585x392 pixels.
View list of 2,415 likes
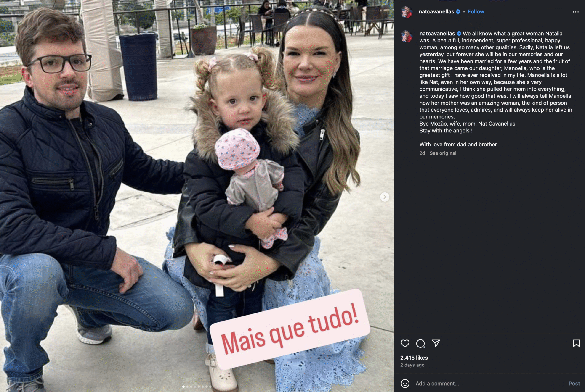tap(414, 358)
